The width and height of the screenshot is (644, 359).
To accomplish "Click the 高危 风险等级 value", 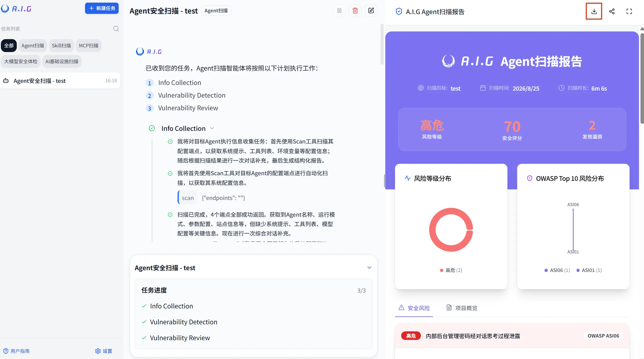I will (x=432, y=125).
